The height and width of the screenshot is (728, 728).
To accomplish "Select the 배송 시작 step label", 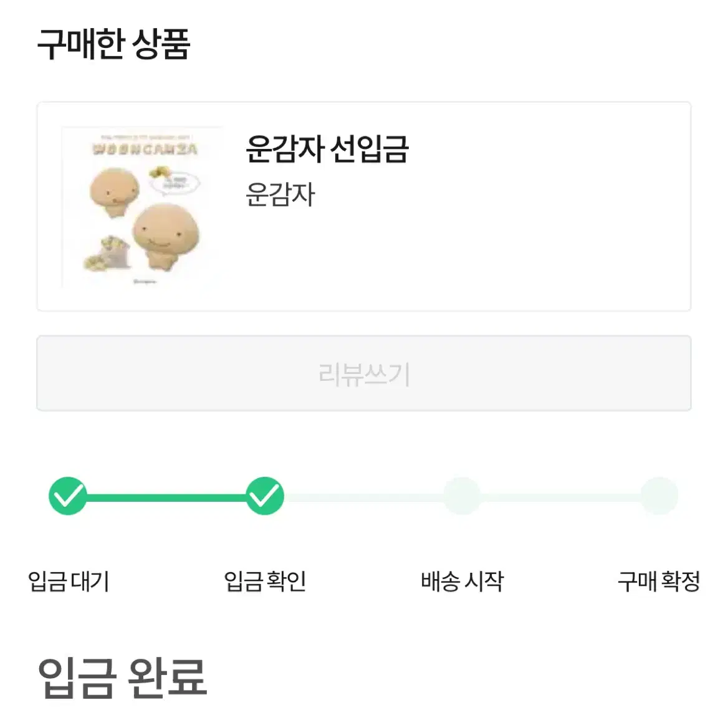I will point(462,582).
